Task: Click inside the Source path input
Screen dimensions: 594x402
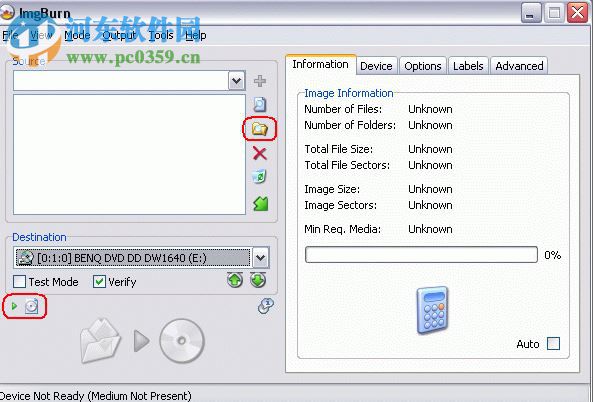Action: (120, 81)
